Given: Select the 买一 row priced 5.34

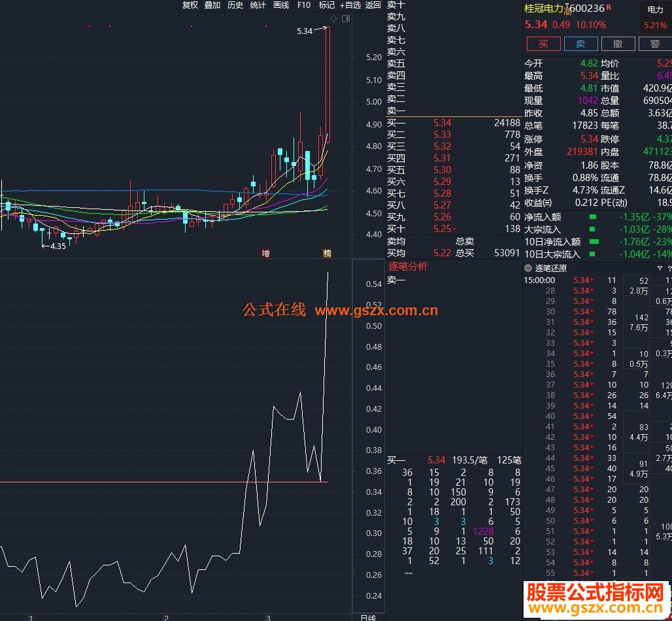Looking at the screenshot, I should 454,123.
